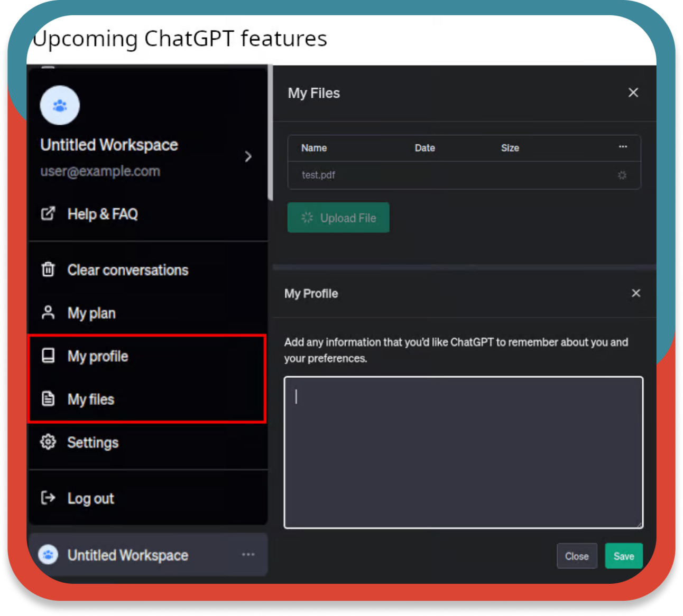Click the Close button in My Profile

[x=577, y=556]
